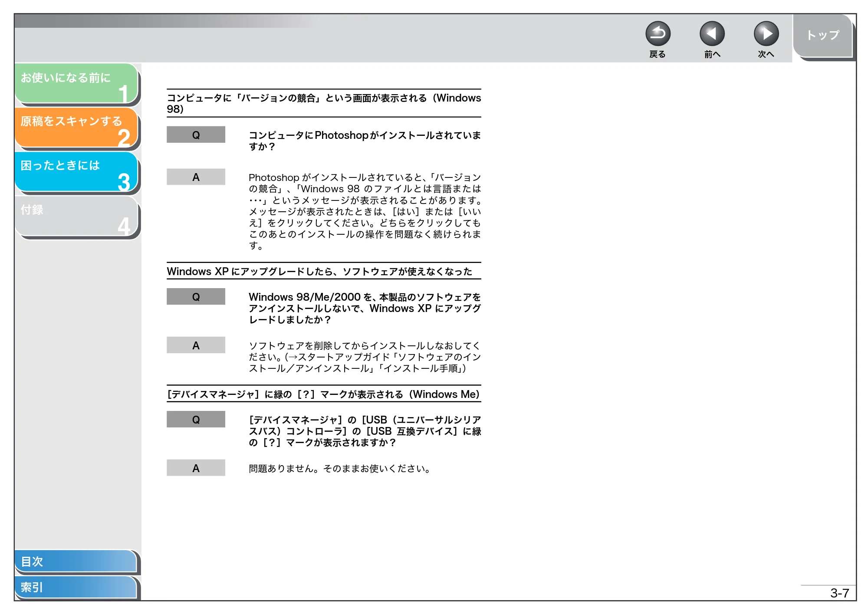Open chapter 2 原稿をスキャンする

76,127
